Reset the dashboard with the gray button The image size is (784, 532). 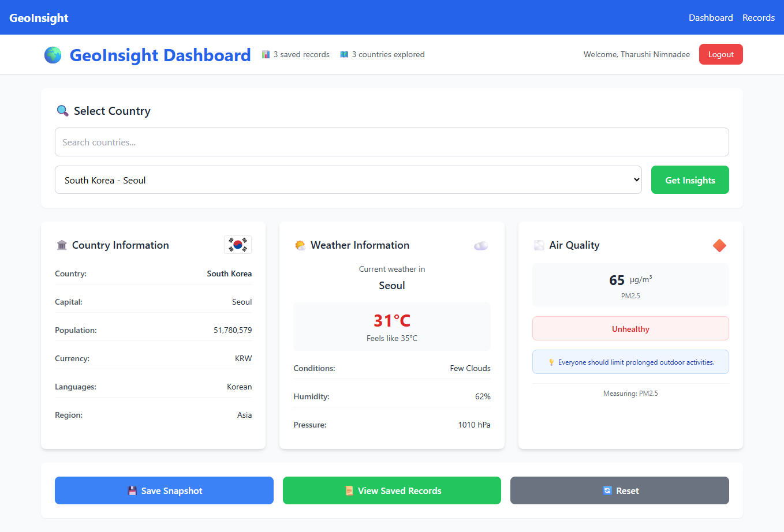619,490
